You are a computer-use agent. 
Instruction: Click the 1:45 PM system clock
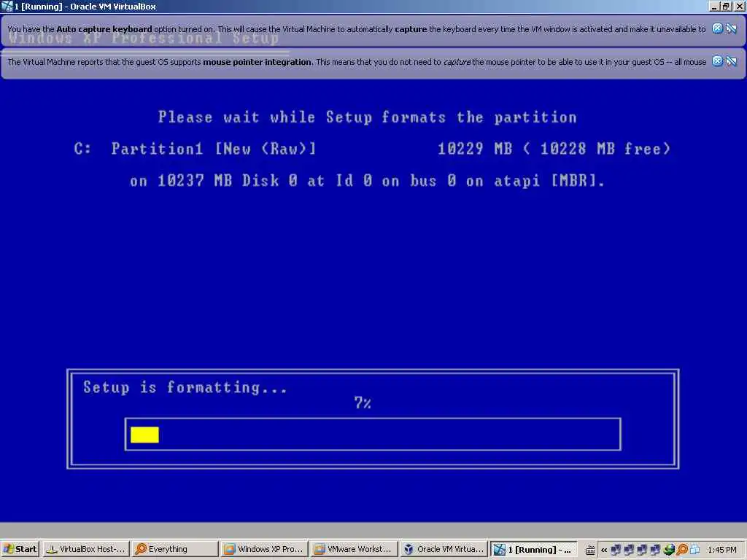[721, 550]
